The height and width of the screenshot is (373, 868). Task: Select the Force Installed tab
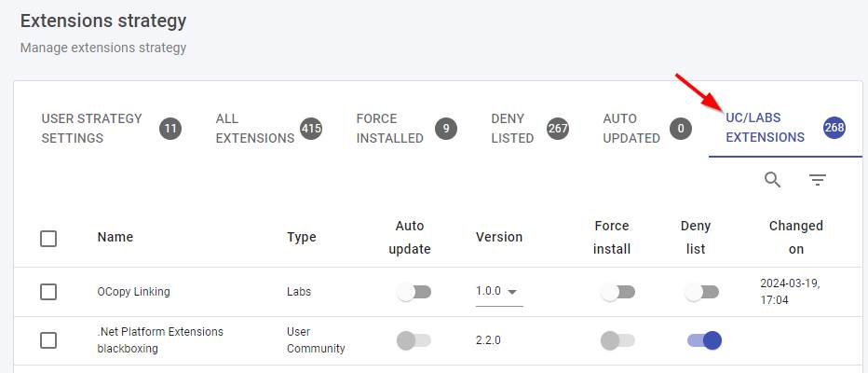389,129
